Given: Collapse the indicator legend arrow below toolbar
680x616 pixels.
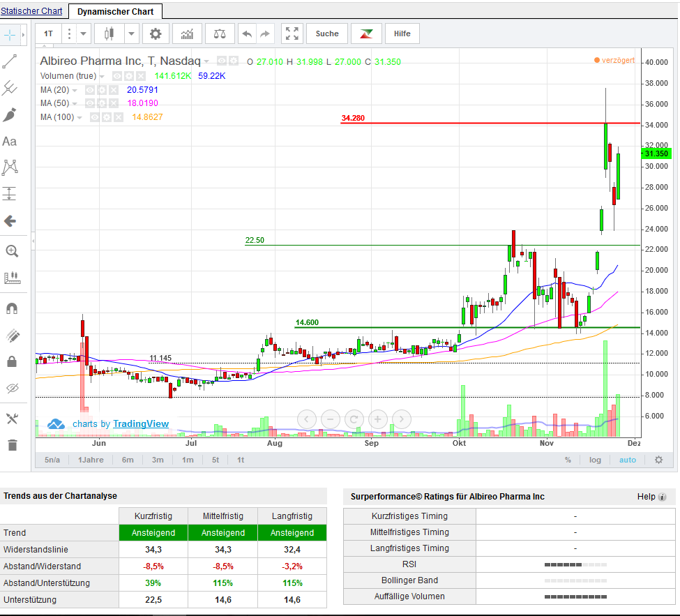Looking at the screenshot, I should 45,46.
